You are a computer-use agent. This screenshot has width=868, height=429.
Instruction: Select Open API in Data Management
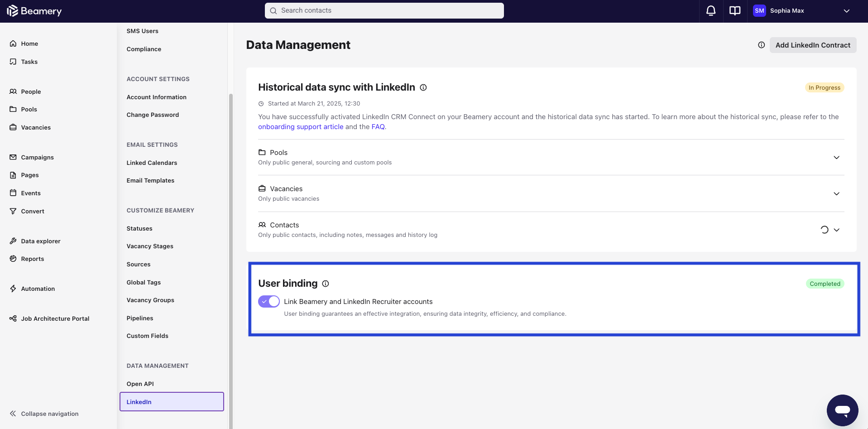[x=140, y=384]
